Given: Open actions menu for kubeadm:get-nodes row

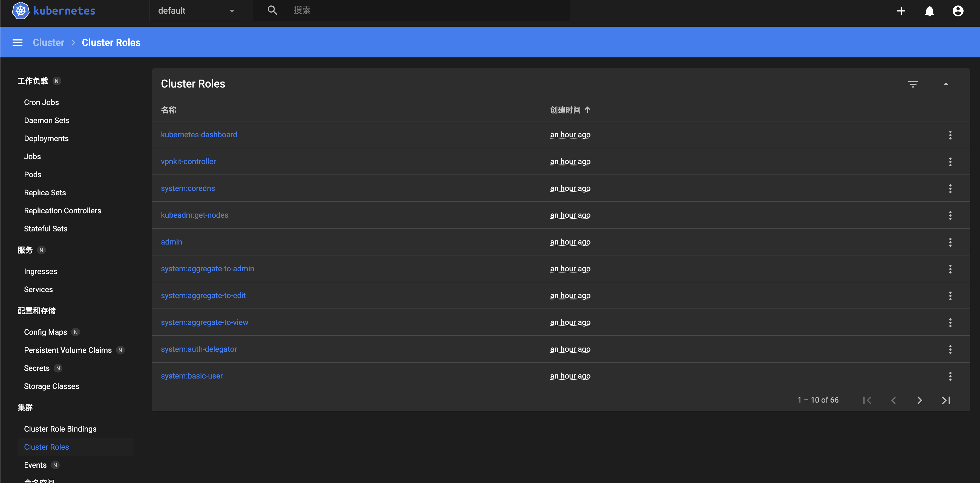Looking at the screenshot, I should tap(950, 216).
